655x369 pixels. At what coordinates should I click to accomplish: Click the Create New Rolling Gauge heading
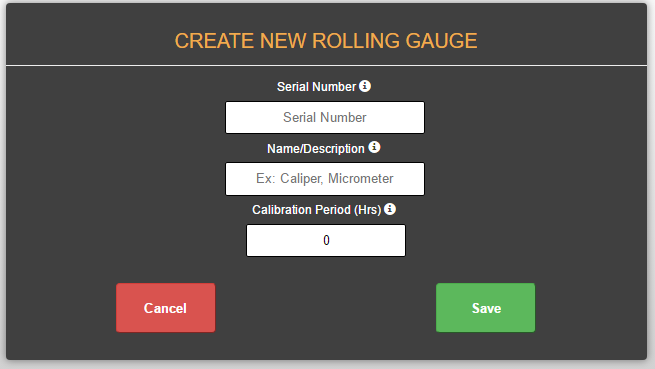pyautogui.click(x=326, y=41)
